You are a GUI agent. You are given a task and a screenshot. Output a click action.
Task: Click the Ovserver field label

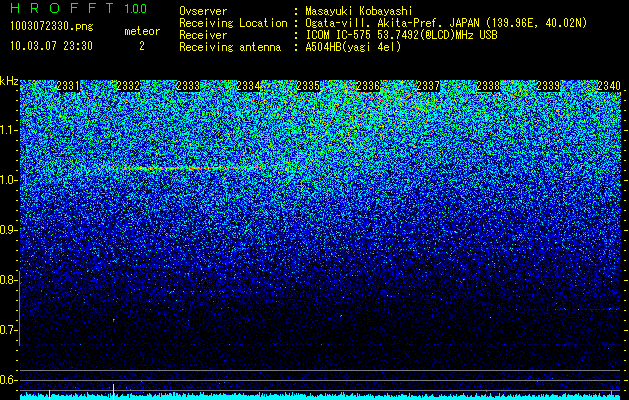(203, 12)
